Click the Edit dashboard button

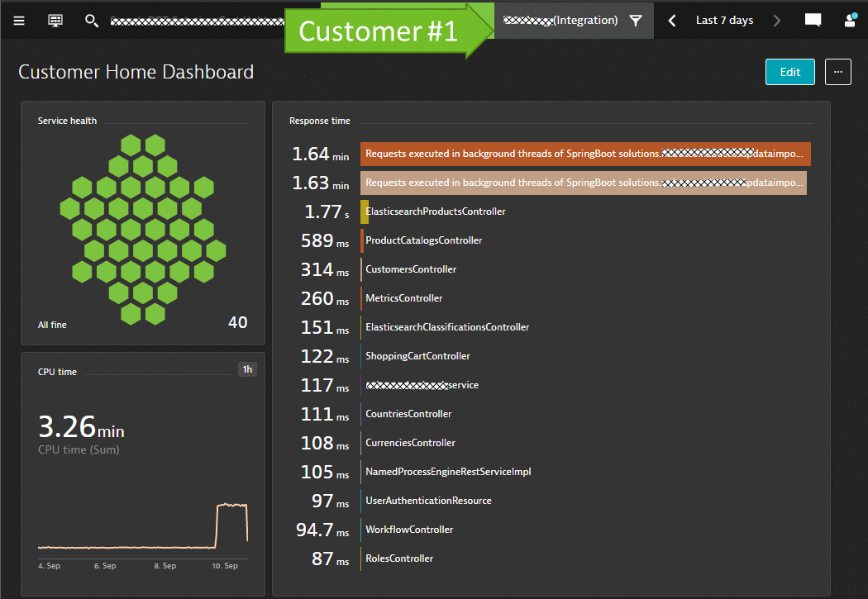coord(789,72)
